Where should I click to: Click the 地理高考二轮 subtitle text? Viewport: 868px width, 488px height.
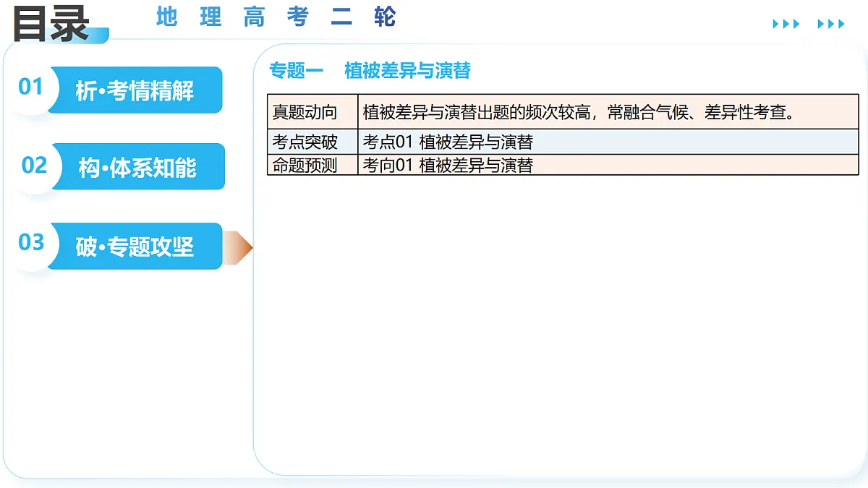point(276,17)
